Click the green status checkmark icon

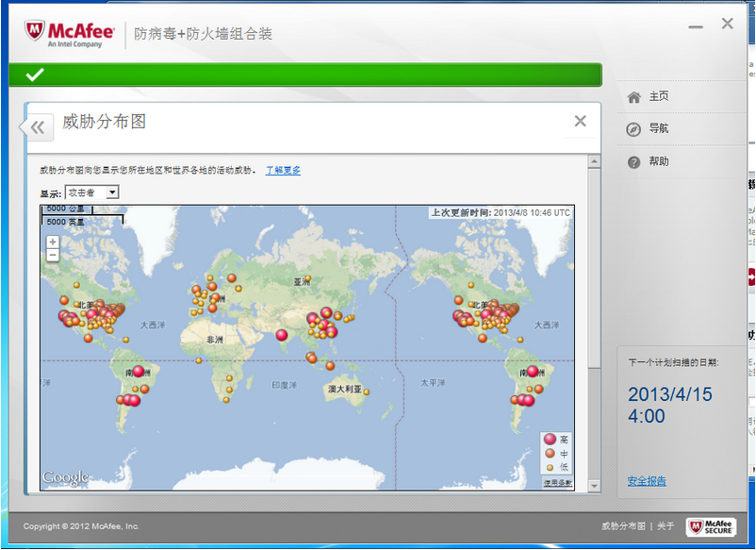click(35, 75)
